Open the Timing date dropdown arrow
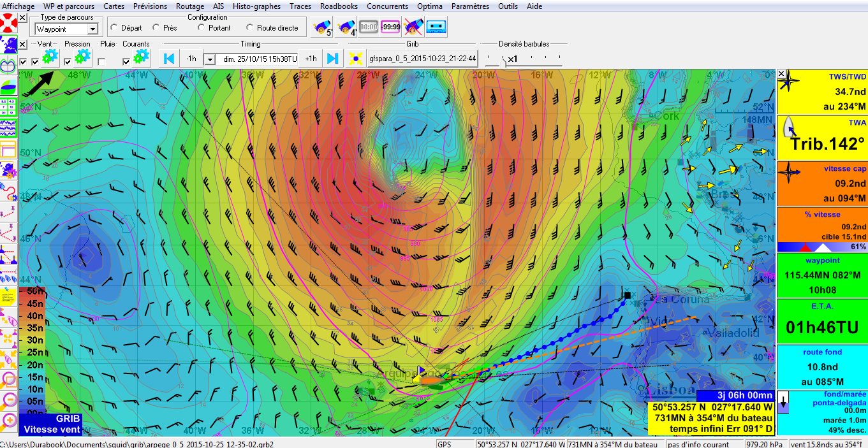The image size is (868, 448). (x=210, y=59)
